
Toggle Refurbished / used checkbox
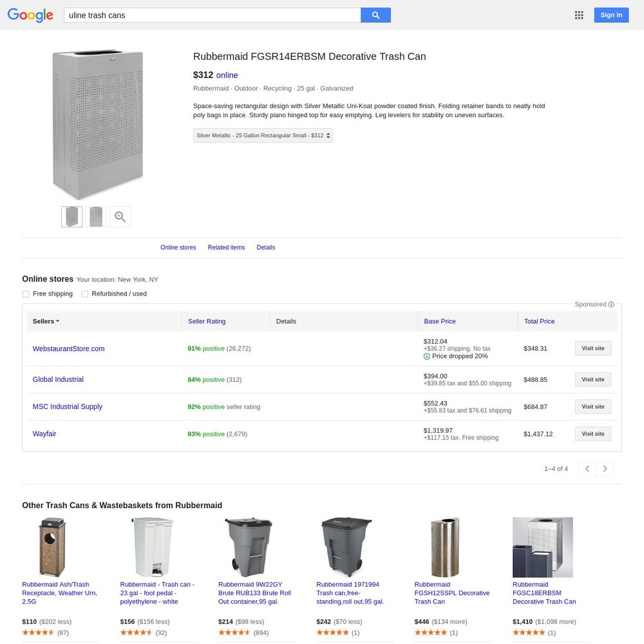84,294
